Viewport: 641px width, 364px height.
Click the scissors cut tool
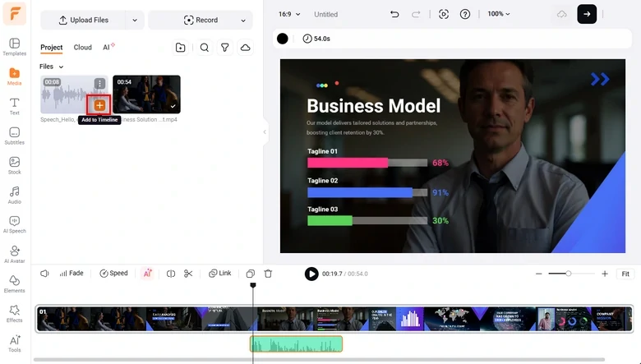tap(188, 274)
